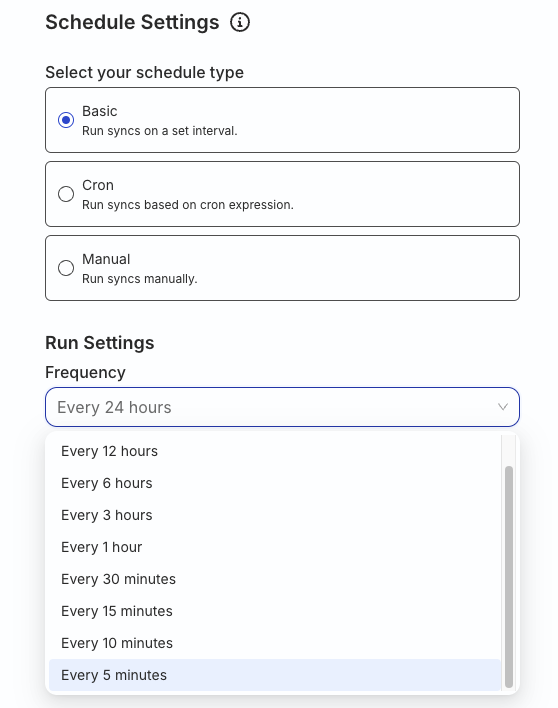Choose Every 30 minutes option
This screenshot has height=708, width=558.
(275, 579)
